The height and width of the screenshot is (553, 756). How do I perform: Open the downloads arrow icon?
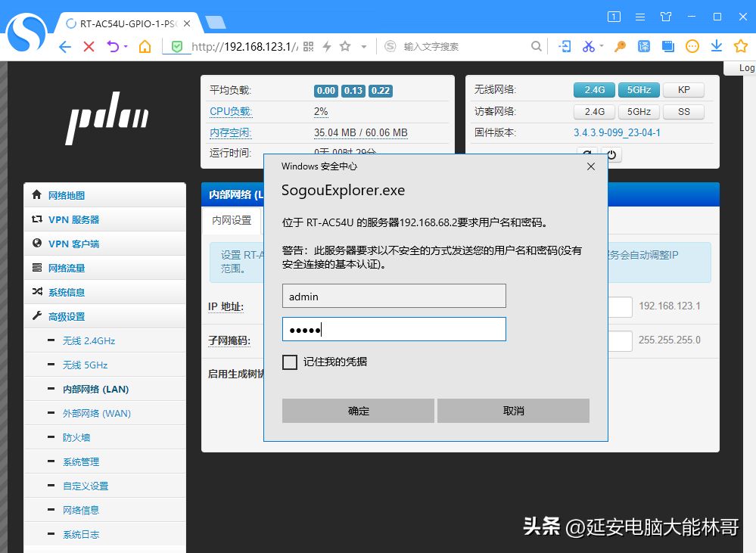pyautogui.click(x=716, y=47)
